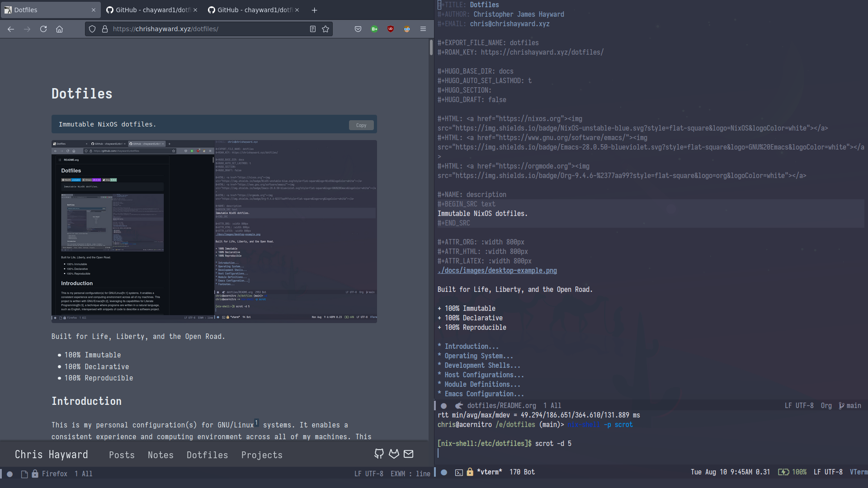
Task: Select the Posts navigation menu item
Action: click(x=122, y=454)
